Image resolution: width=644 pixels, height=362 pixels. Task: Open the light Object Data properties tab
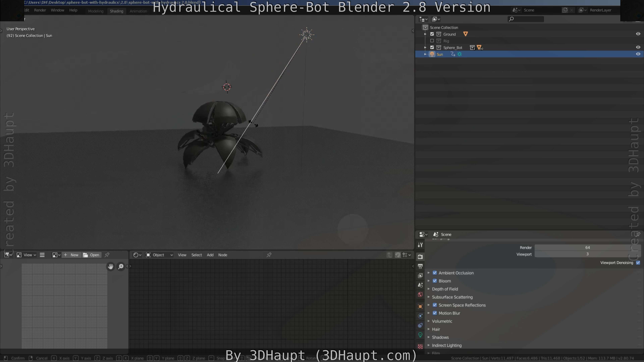[x=420, y=335]
